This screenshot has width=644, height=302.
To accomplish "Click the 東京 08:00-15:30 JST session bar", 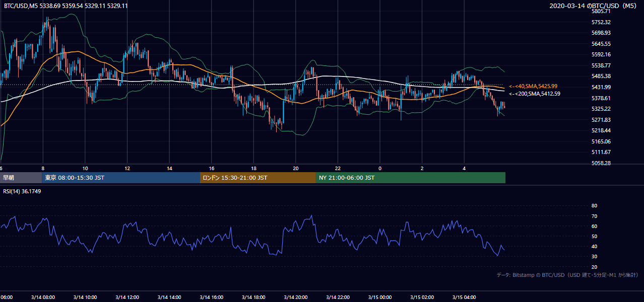I will [x=121, y=178].
